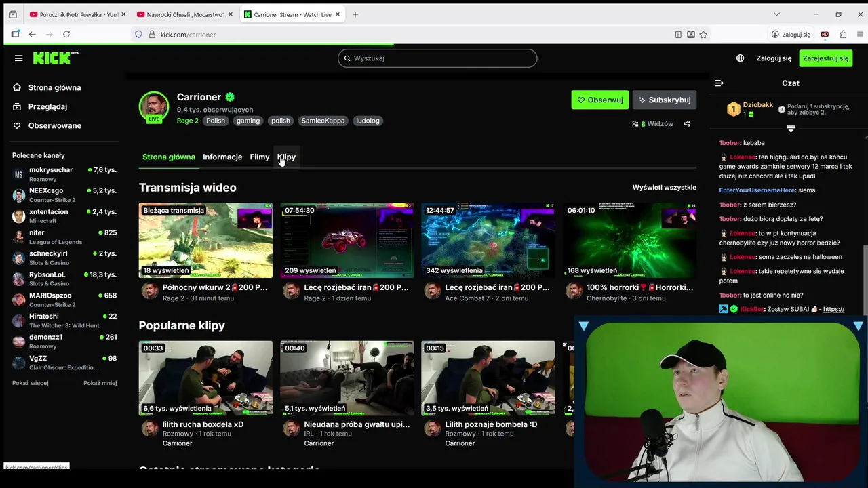Click the niter channel avatar
Image resolution: width=868 pixels, height=488 pixels.
click(x=19, y=237)
